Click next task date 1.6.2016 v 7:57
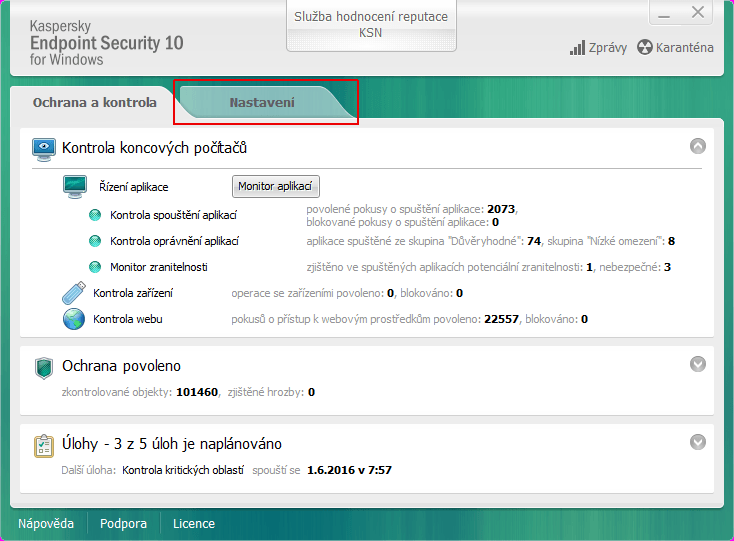Screen dimensions: 734x541 pos(349,470)
